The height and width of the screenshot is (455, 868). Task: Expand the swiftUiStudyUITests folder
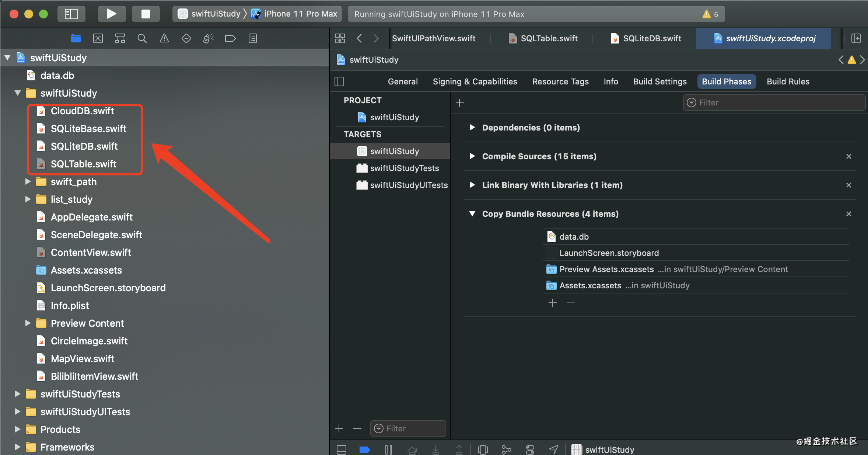tap(17, 411)
